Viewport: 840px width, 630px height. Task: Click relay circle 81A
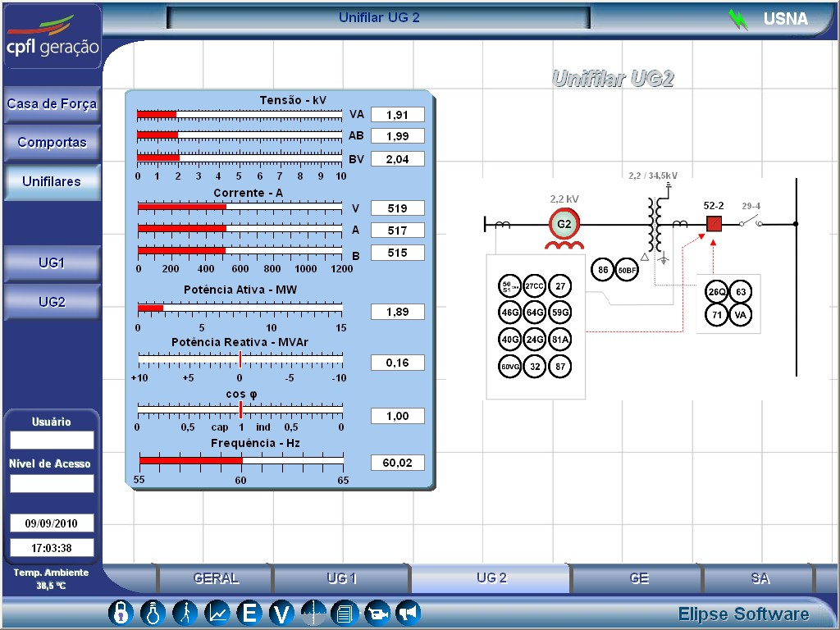560,339
